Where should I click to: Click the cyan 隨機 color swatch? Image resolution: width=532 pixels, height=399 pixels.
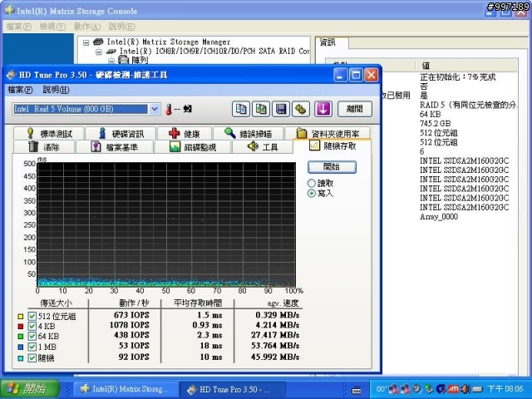(x=20, y=357)
